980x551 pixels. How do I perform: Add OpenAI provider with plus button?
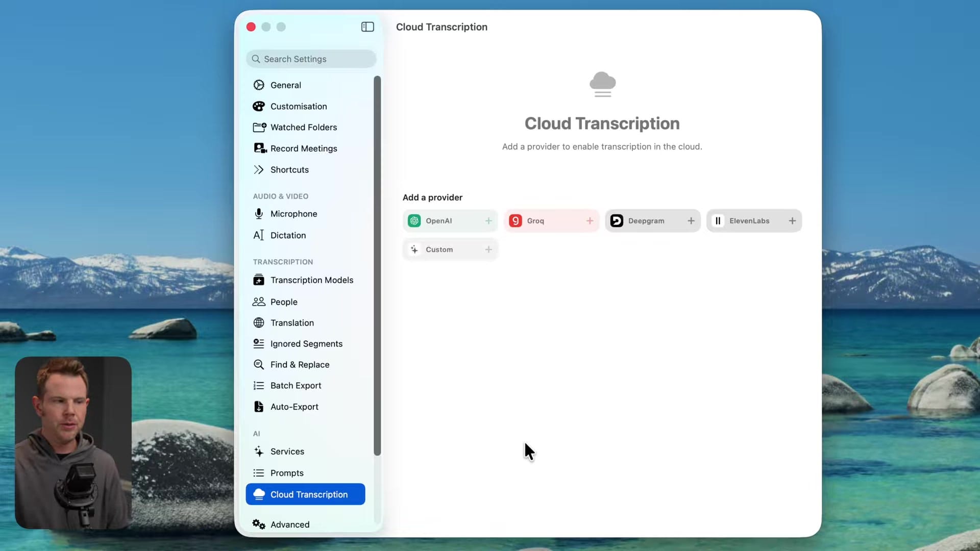[x=488, y=221]
